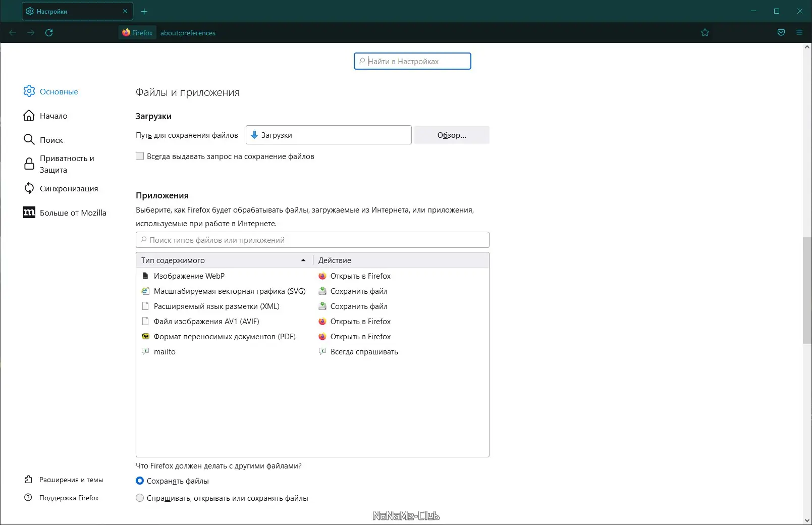Open Pocket save icon in toolbar
812x525 pixels.
coord(781,33)
